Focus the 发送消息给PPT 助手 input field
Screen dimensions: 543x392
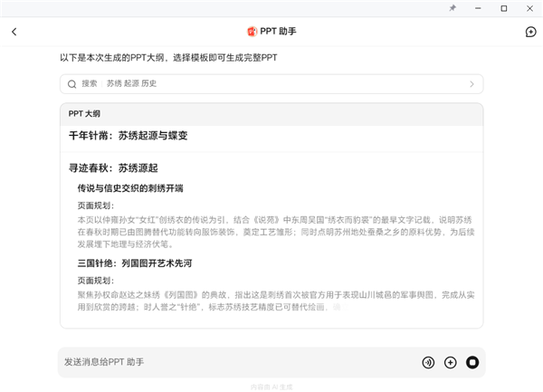point(235,362)
